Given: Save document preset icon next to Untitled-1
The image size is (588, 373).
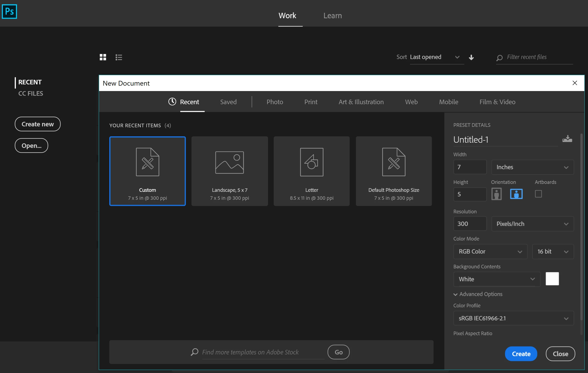Looking at the screenshot, I should [567, 139].
